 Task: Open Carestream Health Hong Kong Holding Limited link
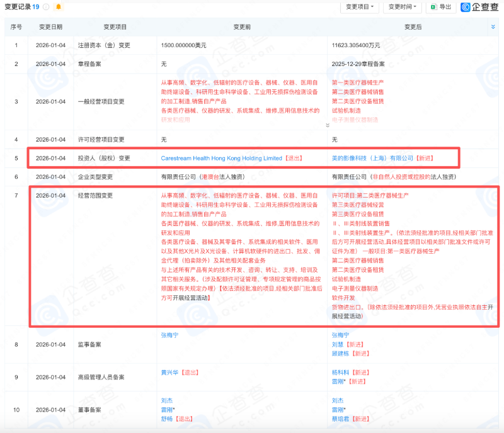[222, 158]
